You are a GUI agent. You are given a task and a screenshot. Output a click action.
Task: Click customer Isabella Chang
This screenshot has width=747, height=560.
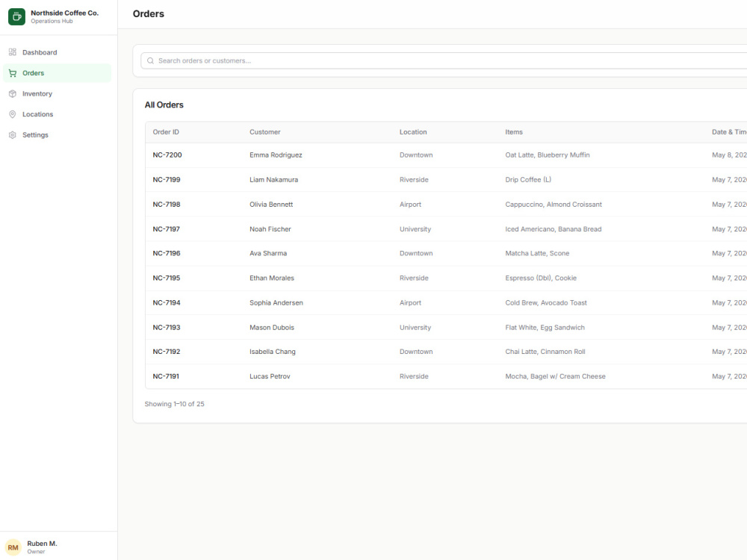pyautogui.click(x=273, y=352)
